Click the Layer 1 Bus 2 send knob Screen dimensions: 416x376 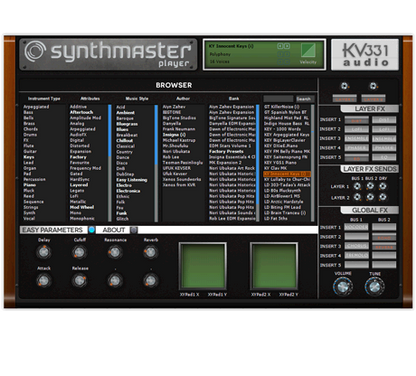(370, 186)
